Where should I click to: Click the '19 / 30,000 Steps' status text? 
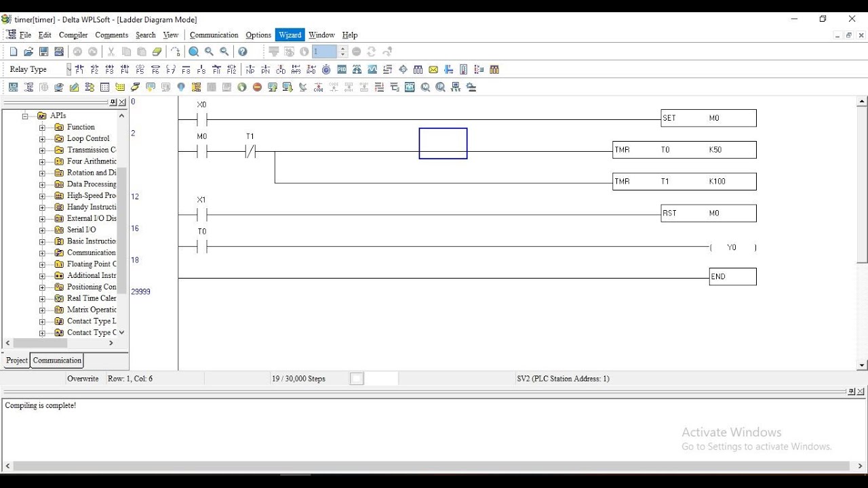point(299,379)
